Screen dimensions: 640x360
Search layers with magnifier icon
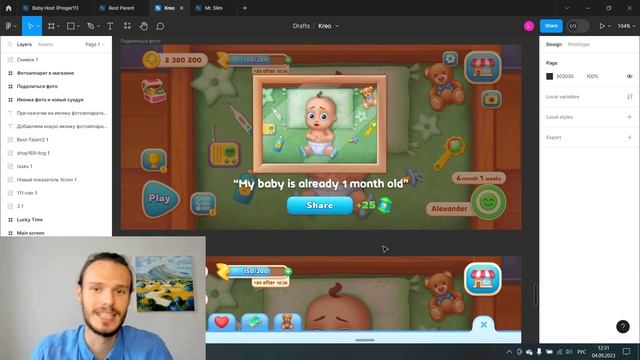coord(10,44)
